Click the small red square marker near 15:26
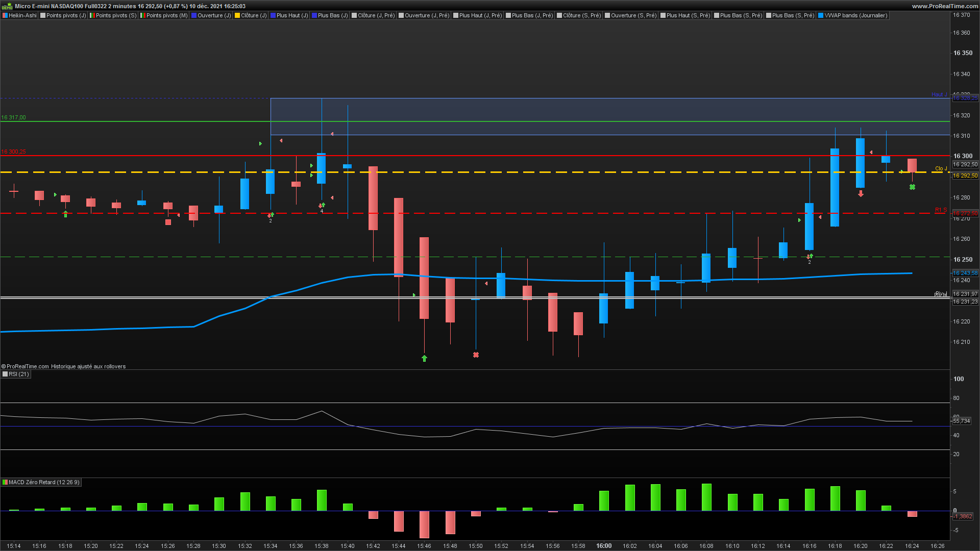The width and height of the screenshot is (980, 551). coord(168,222)
